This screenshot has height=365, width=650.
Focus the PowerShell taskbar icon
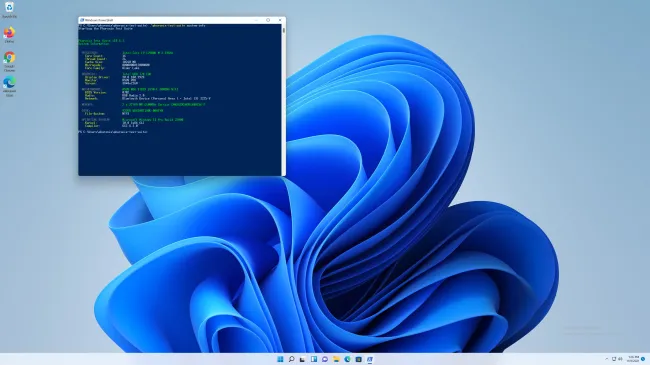[370, 359]
